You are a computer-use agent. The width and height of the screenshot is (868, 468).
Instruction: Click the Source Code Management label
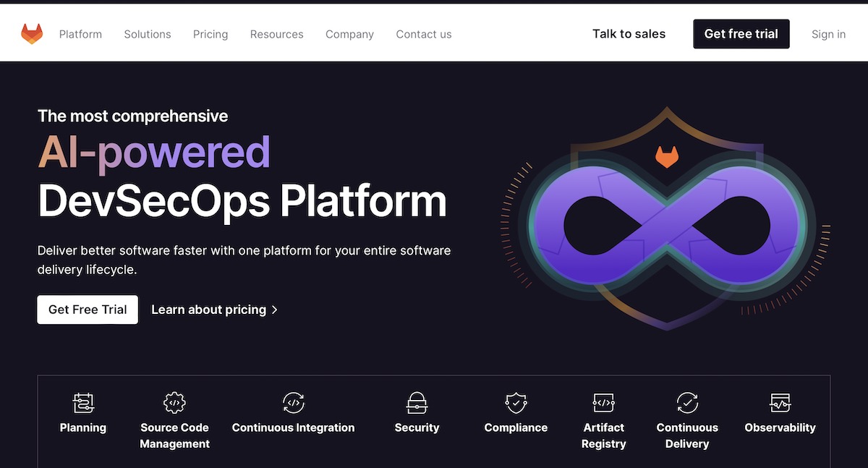[x=174, y=435]
